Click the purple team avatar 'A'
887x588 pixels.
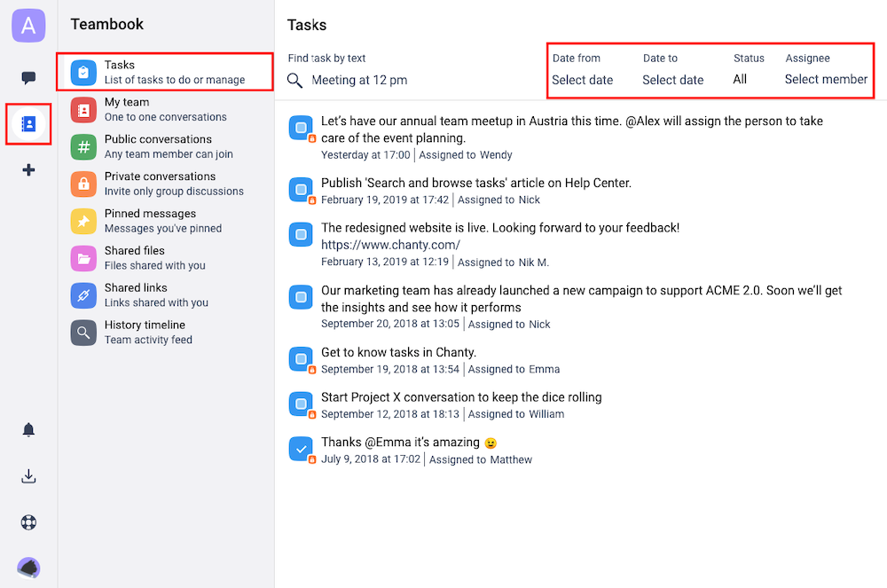coord(28,26)
